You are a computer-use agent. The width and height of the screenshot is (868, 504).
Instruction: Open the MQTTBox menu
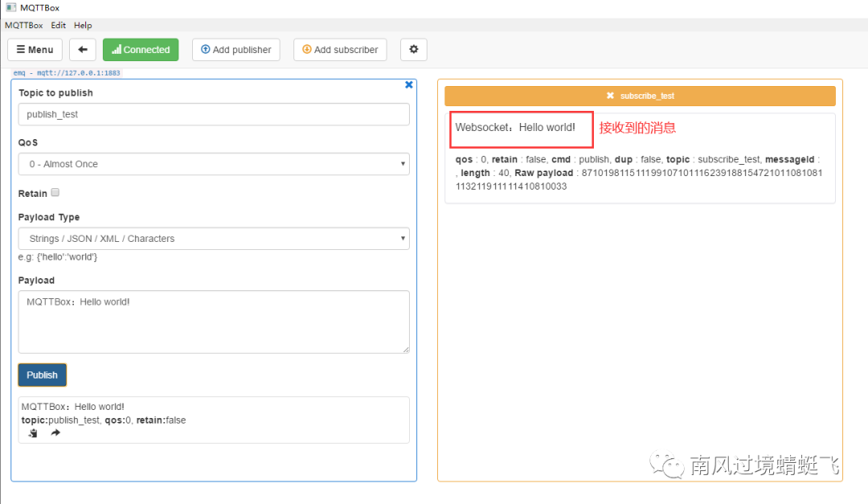tap(24, 25)
